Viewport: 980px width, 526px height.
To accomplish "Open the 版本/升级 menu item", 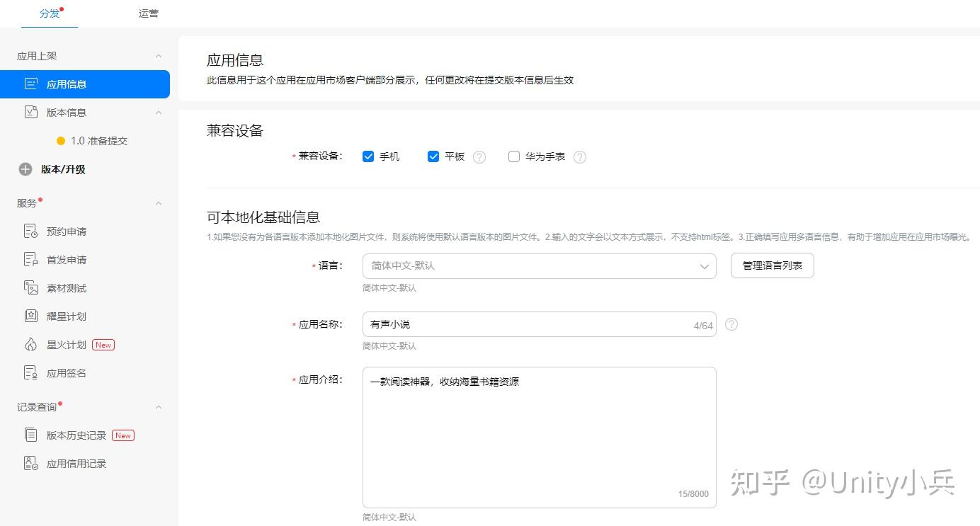I will [x=63, y=169].
